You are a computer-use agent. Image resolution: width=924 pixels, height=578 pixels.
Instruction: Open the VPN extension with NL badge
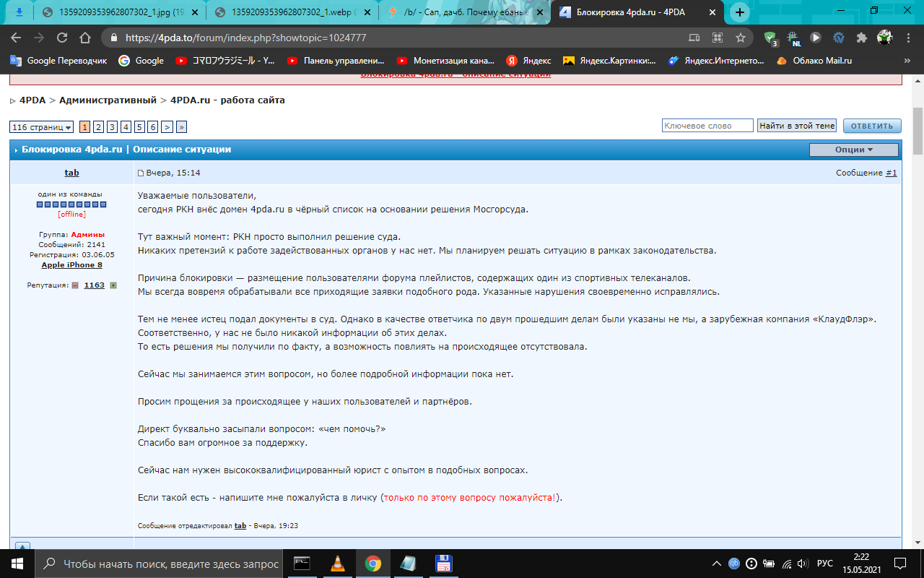(793, 38)
